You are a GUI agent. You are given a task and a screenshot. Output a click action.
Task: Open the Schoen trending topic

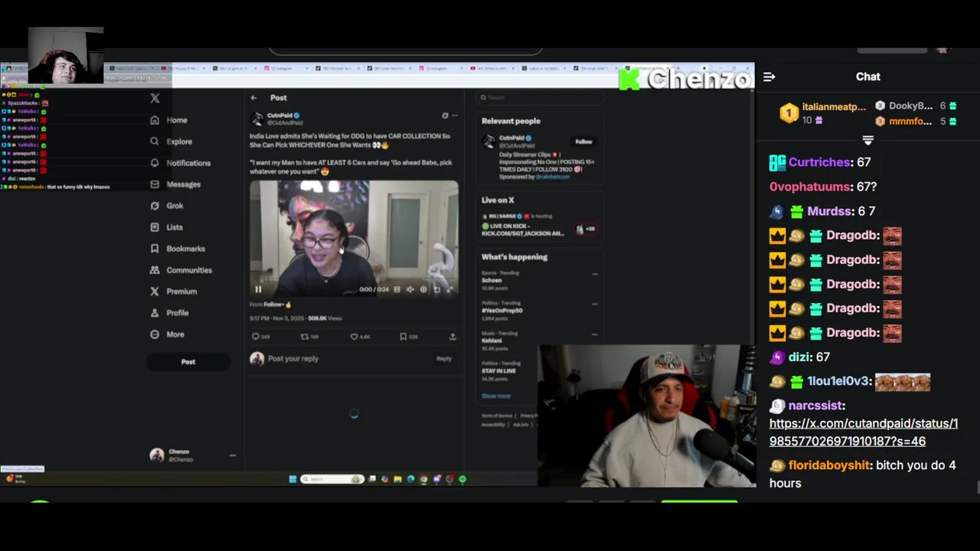492,280
